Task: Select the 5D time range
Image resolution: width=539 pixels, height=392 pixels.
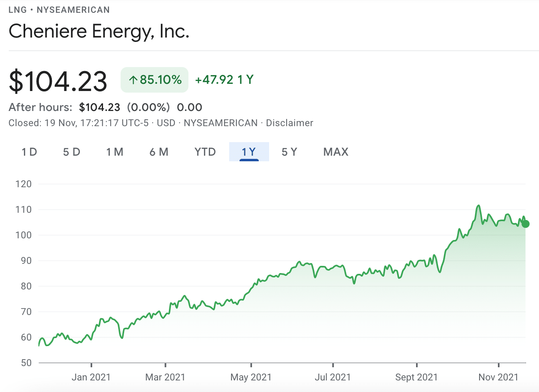Action: click(71, 152)
